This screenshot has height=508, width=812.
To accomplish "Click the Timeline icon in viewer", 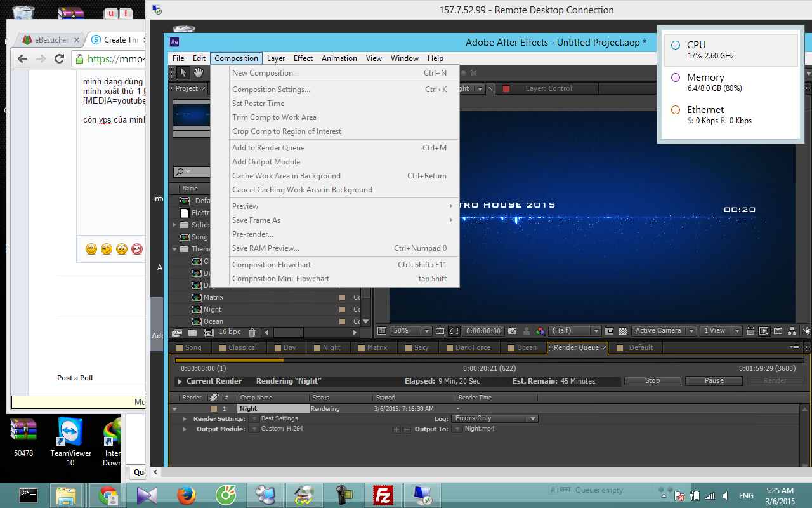I will (x=778, y=331).
